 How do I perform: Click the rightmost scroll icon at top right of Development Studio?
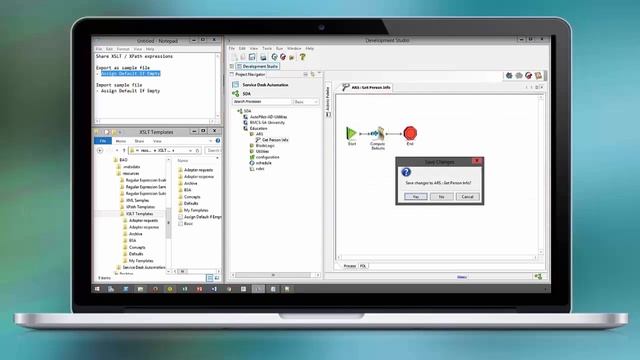pos(538,76)
